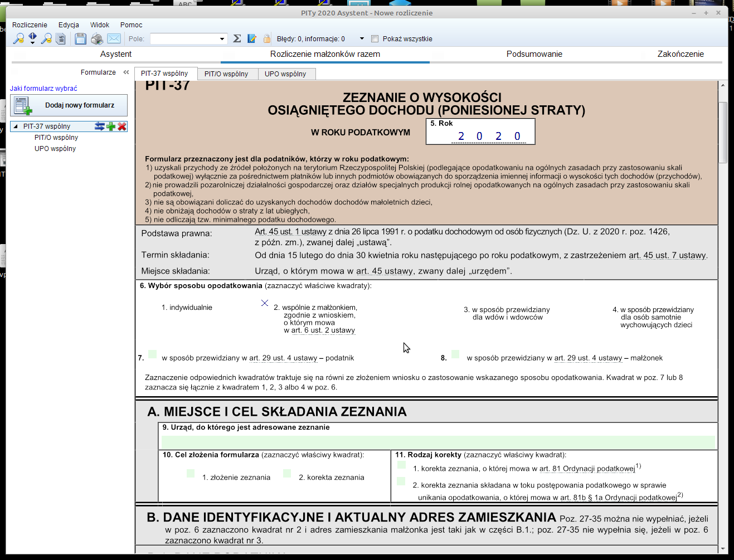Click the 'Urząd' address input field

tap(438, 442)
